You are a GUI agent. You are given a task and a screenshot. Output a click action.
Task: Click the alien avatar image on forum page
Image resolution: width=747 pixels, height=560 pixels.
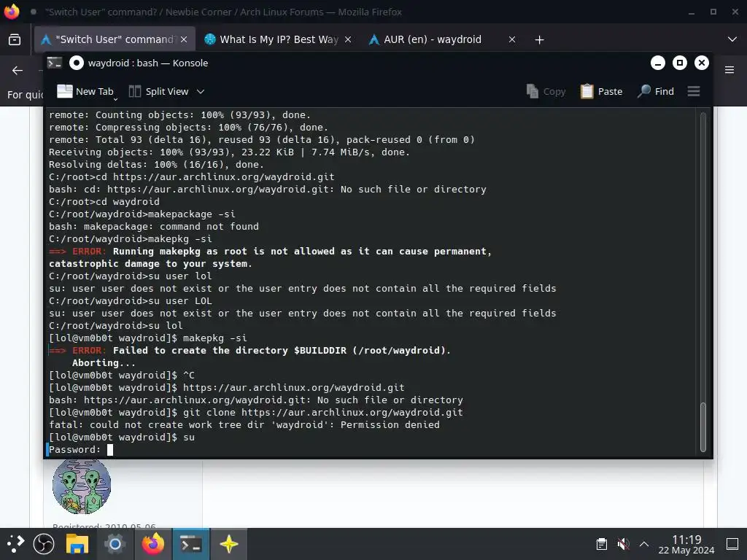click(x=82, y=486)
